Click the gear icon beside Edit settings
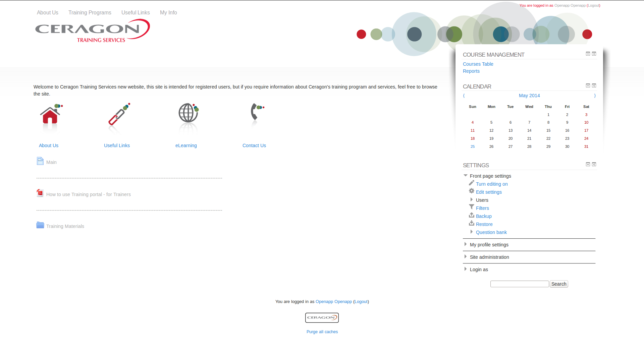The width and height of the screenshot is (644, 362). 472,191
